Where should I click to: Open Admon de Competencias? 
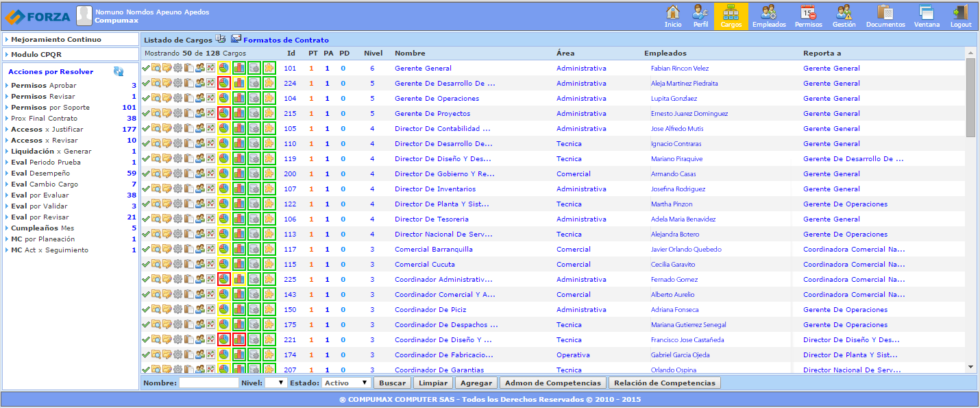[x=552, y=383]
